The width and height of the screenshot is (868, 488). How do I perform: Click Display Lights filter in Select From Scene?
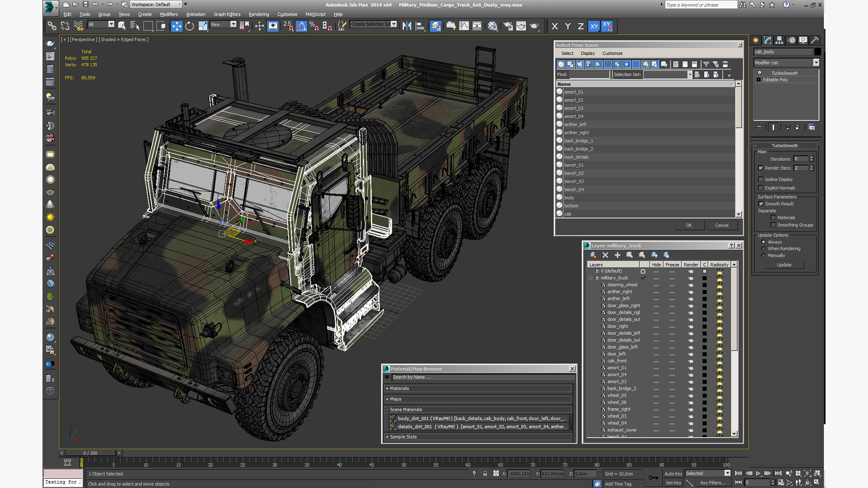[580, 64]
